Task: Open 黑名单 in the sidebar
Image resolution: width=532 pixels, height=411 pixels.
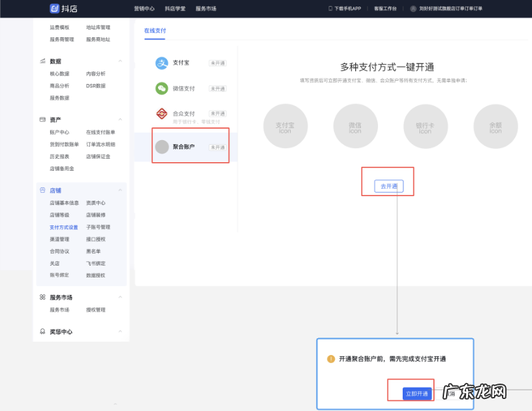Action: pos(93,252)
